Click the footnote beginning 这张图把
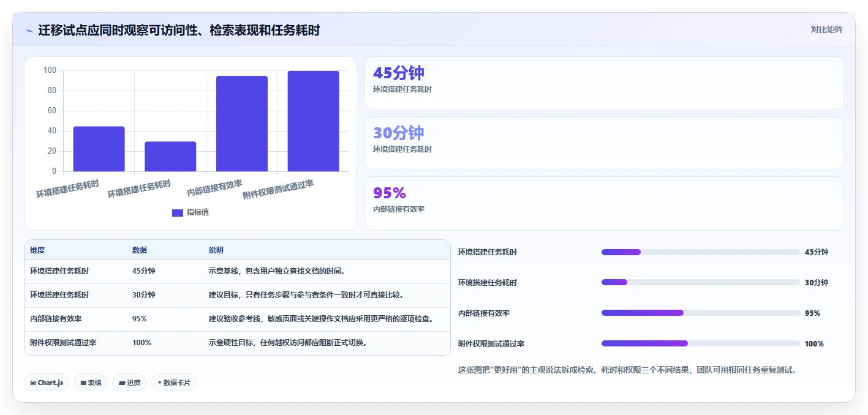 (627, 370)
